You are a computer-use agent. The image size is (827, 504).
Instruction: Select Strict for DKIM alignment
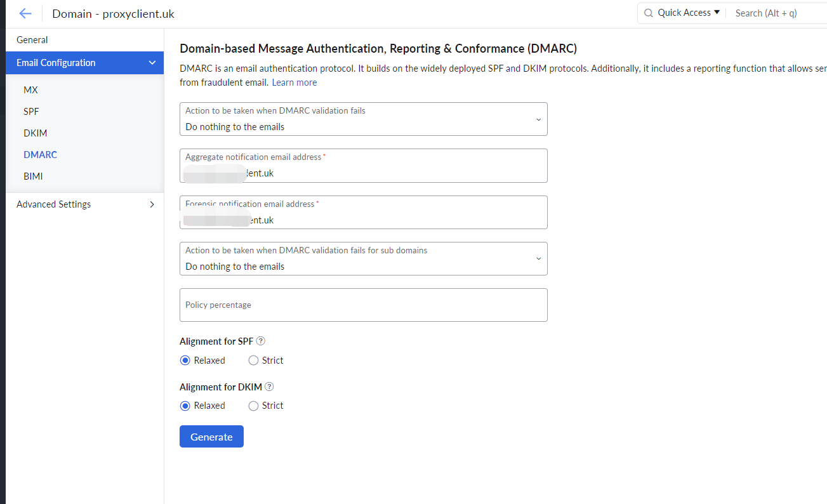(x=253, y=406)
